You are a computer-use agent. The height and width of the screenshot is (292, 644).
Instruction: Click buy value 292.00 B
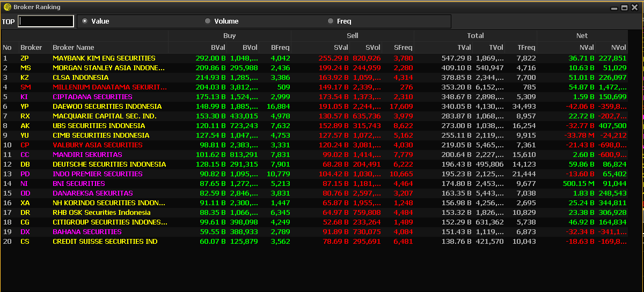click(211, 58)
